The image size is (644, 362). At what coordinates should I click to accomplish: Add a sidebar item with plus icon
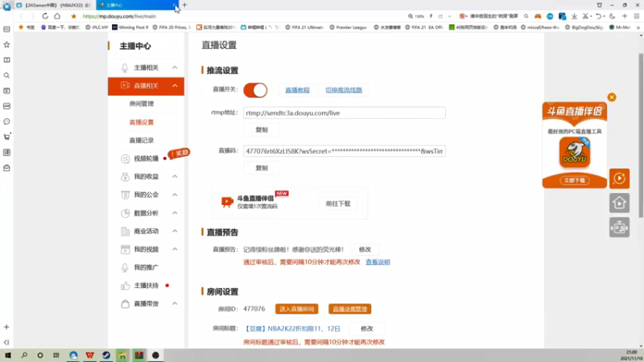tap(6, 327)
